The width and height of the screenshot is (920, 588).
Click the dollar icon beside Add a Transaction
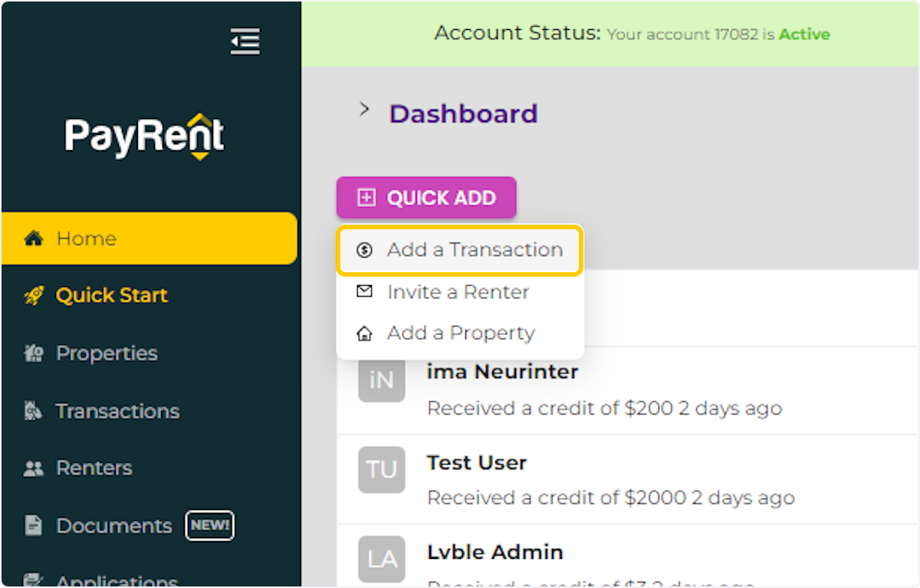click(364, 249)
